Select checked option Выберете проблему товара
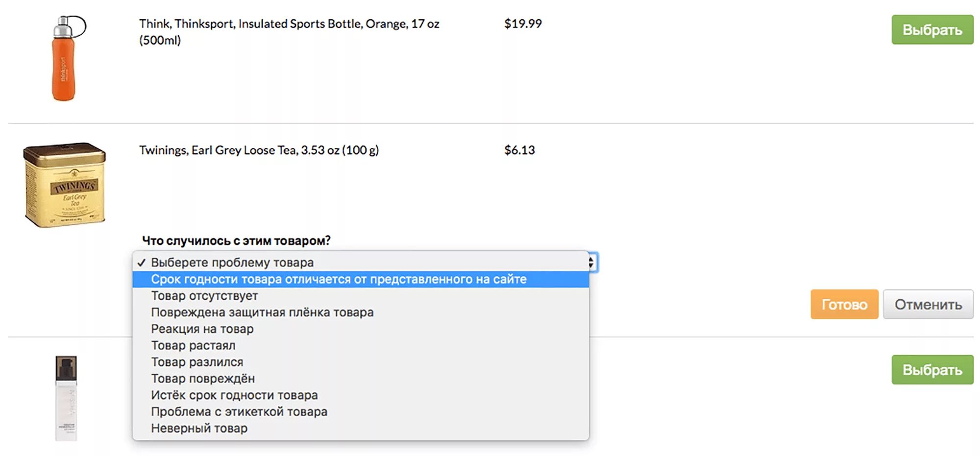980x456 pixels. click(x=232, y=263)
